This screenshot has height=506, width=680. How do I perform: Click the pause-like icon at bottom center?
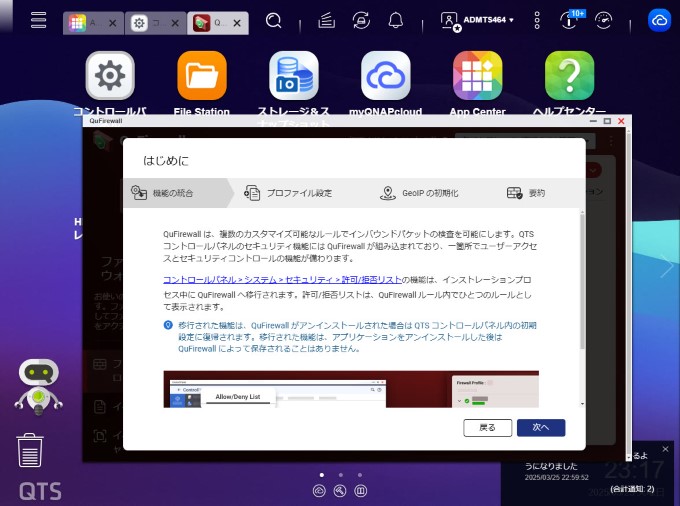pyautogui.click(x=361, y=491)
